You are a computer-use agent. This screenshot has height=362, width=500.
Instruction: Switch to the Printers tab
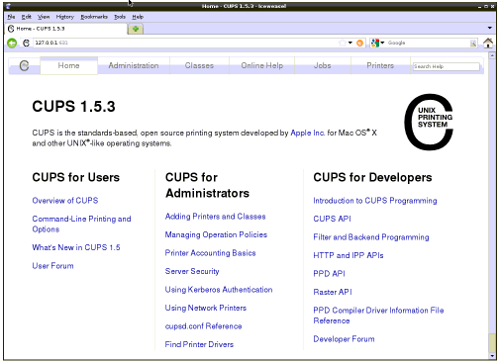380,65
